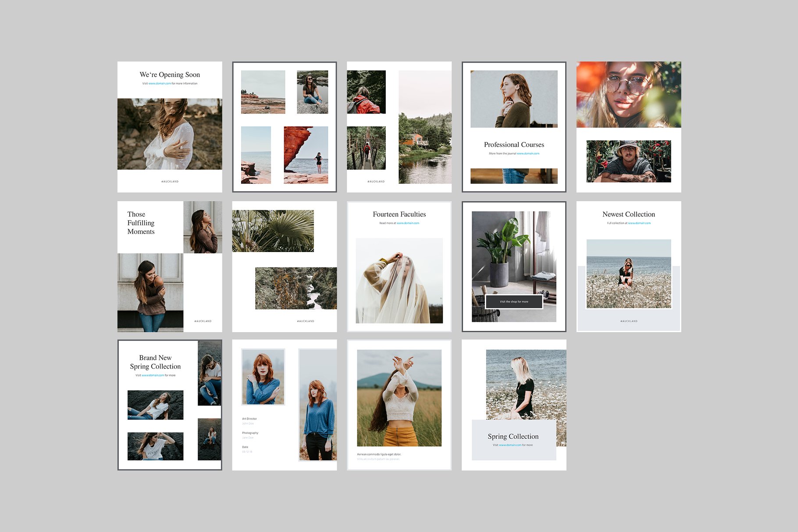Select the woman under sheer veil photo
This screenshot has height=532, width=798.
399,280
